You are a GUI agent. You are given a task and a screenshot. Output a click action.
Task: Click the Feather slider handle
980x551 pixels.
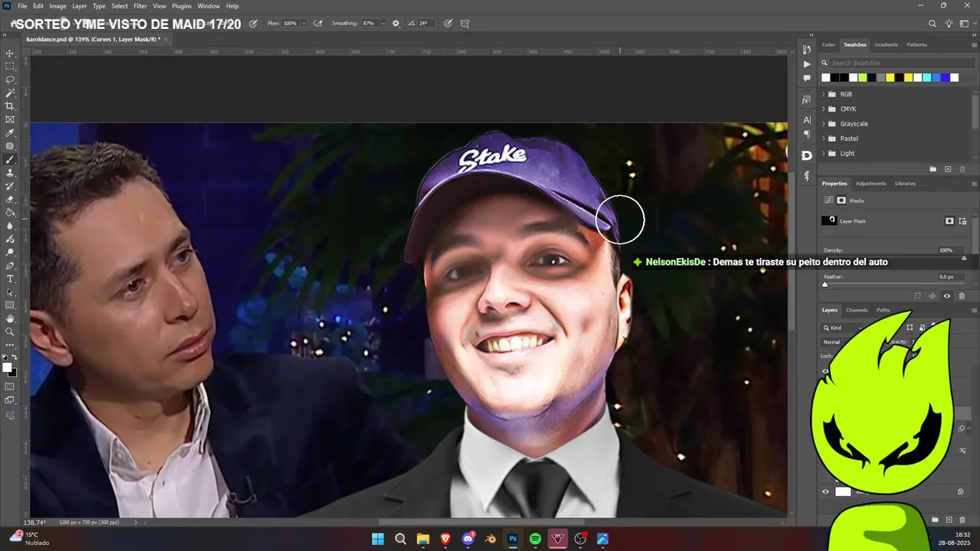tap(825, 285)
